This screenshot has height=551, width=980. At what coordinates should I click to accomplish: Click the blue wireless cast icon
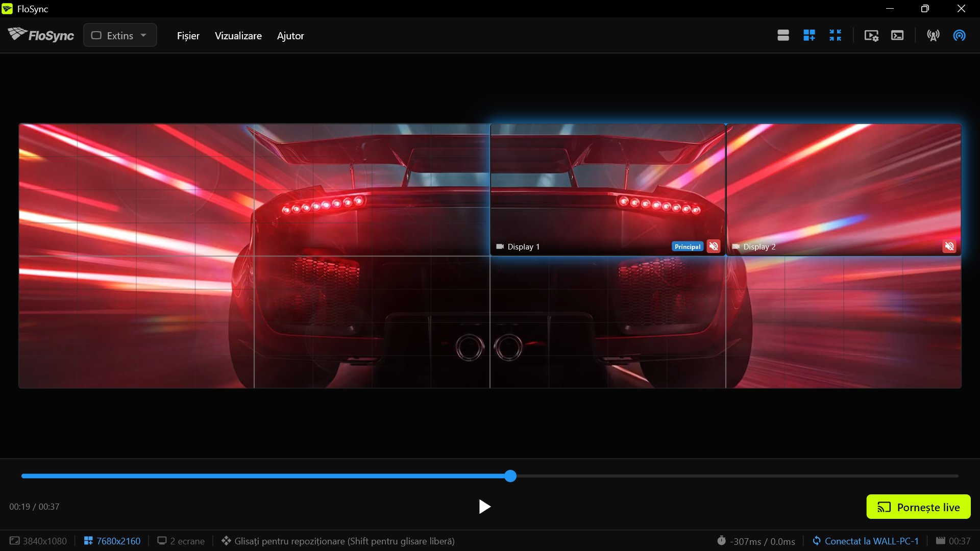(x=959, y=35)
